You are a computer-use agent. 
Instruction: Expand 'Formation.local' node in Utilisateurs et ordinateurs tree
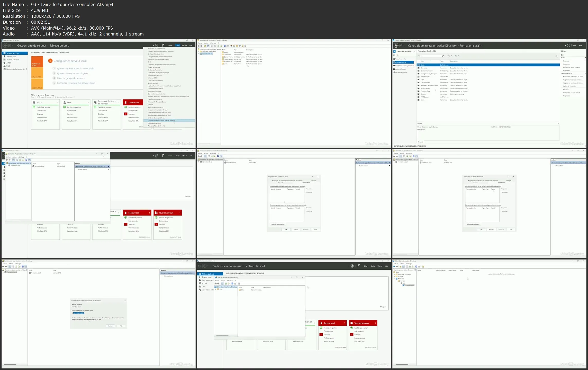[199, 54]
